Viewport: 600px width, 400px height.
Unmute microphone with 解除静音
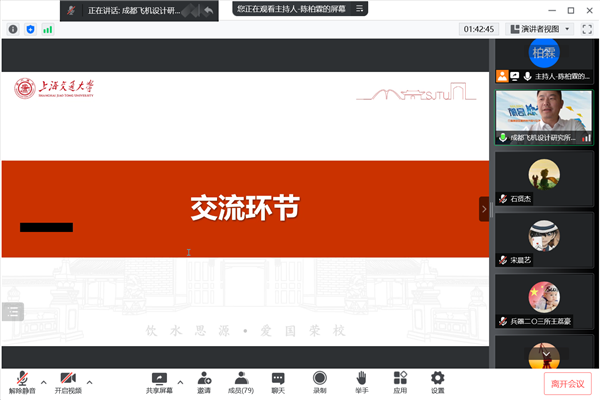pos(21,380)
